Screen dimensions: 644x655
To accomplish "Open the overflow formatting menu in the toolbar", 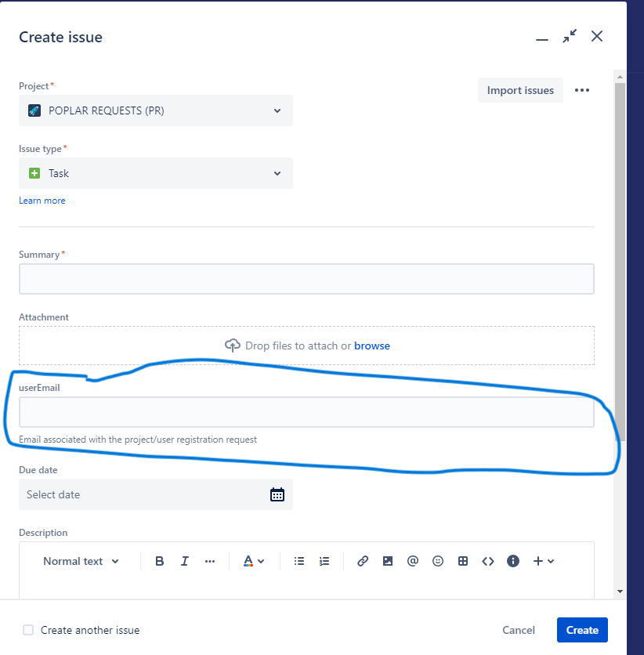I will [x=209, y=561].
